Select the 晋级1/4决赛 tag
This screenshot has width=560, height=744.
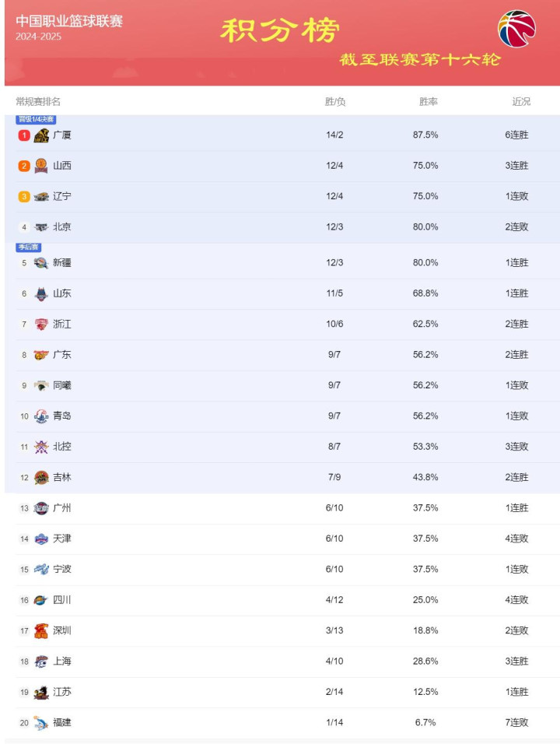point(36,119)
